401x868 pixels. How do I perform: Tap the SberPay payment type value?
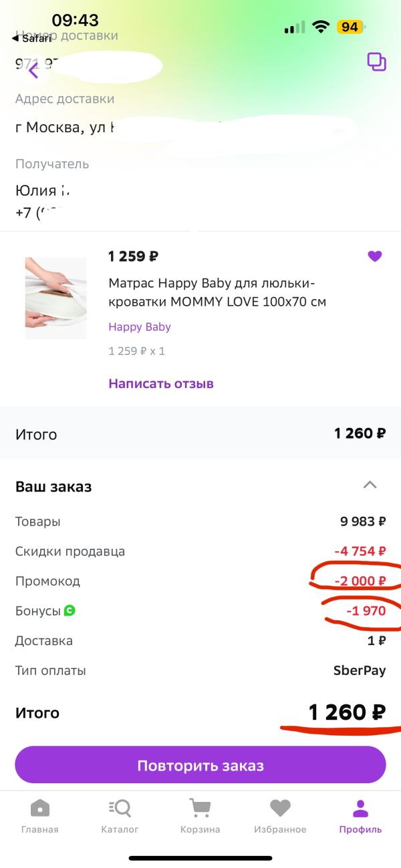click(x=360, y=671)
